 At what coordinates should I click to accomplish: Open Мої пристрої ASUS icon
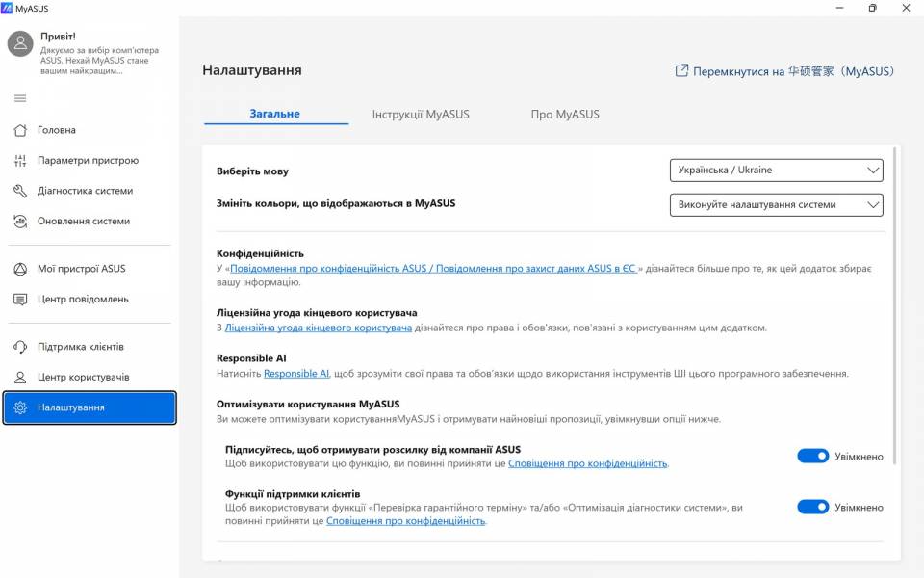[x=20, y=269]
